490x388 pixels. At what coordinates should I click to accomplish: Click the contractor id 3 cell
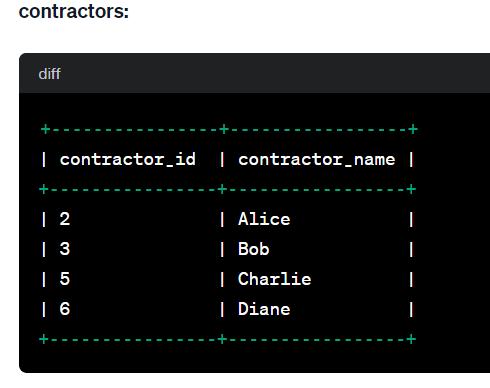coord(65,249)
